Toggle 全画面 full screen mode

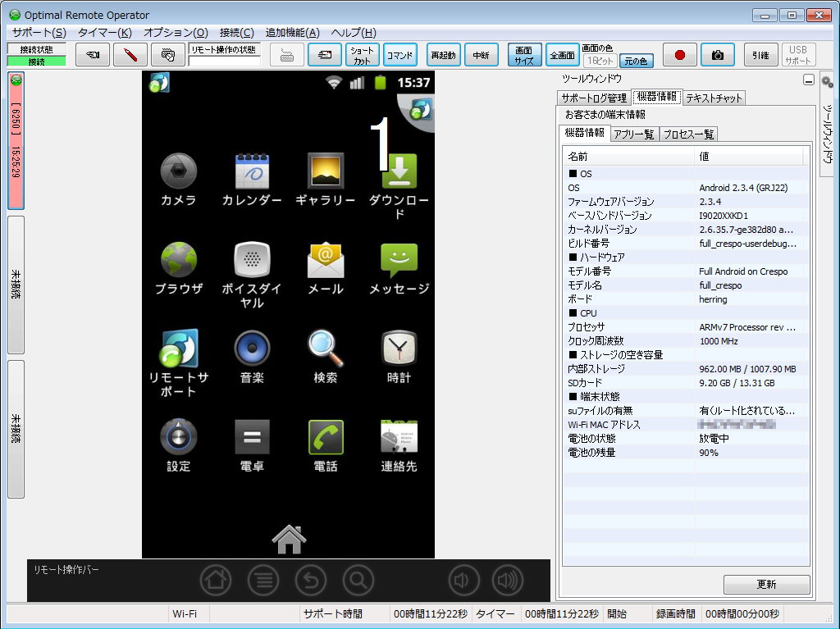[x=562, y=55]
